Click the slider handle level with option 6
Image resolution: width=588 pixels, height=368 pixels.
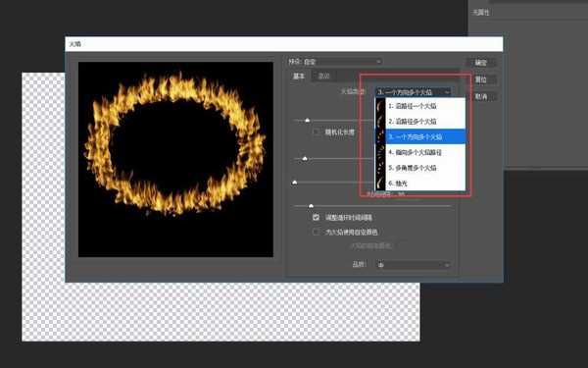[x=295, y=183]
